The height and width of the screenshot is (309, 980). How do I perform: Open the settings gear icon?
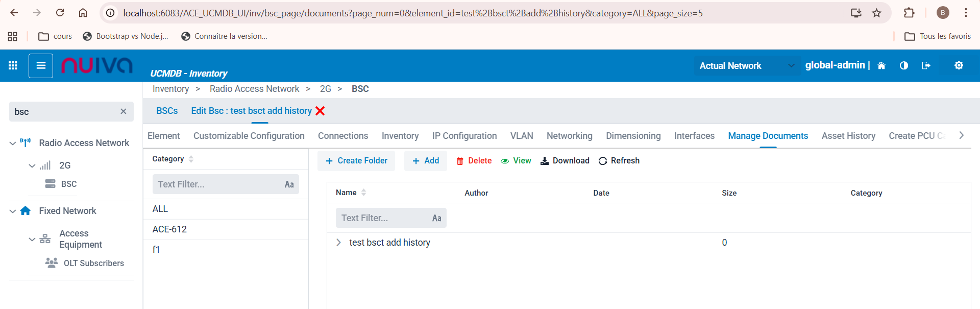(x=959, y=65)
